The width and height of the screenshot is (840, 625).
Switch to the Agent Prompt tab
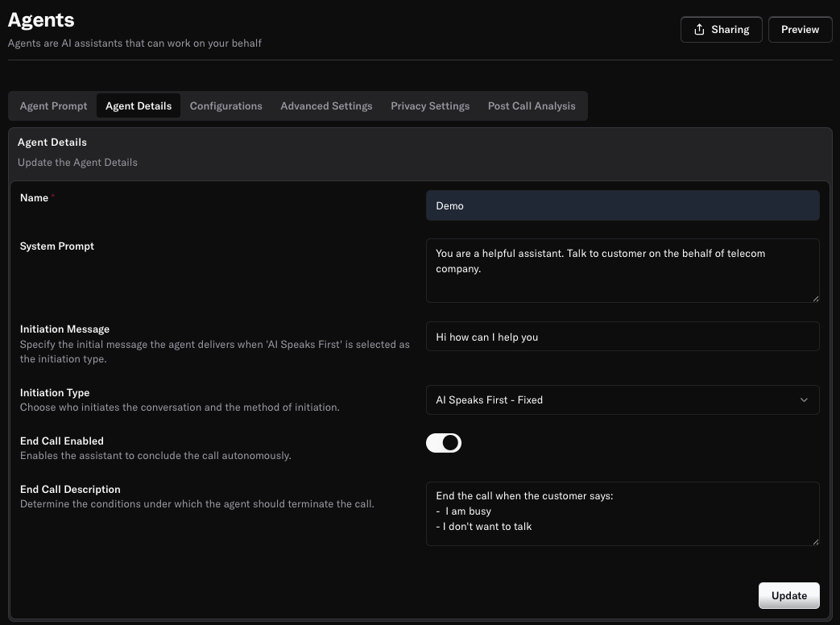pos(53,106)
